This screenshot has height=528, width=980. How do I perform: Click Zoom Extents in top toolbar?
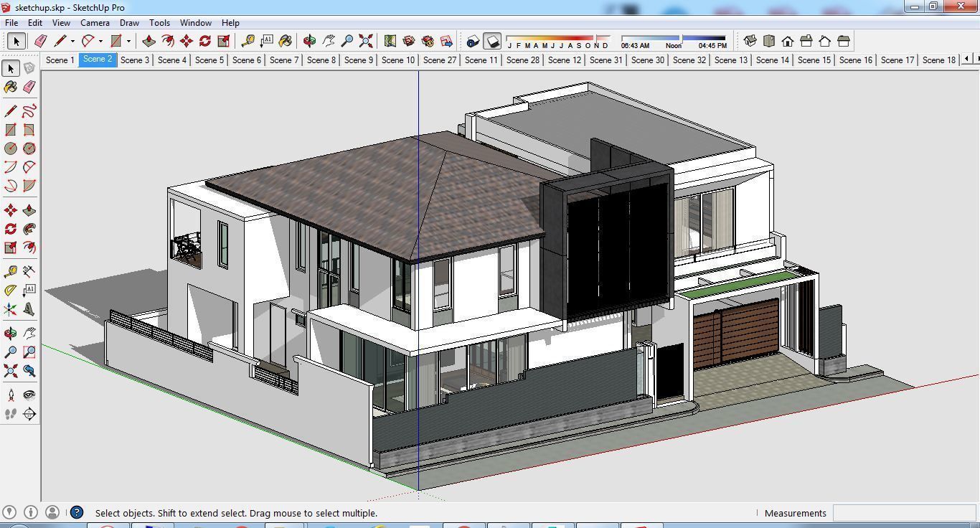click(x=366, y=41)
